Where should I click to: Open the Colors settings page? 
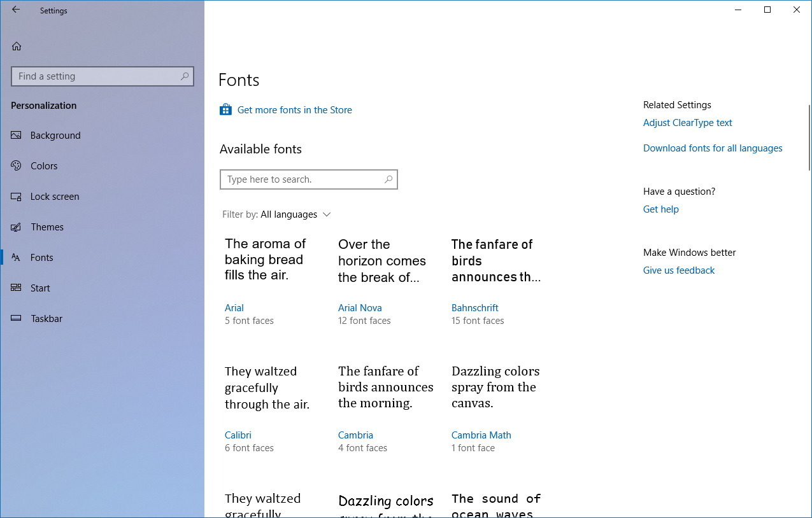102,165
